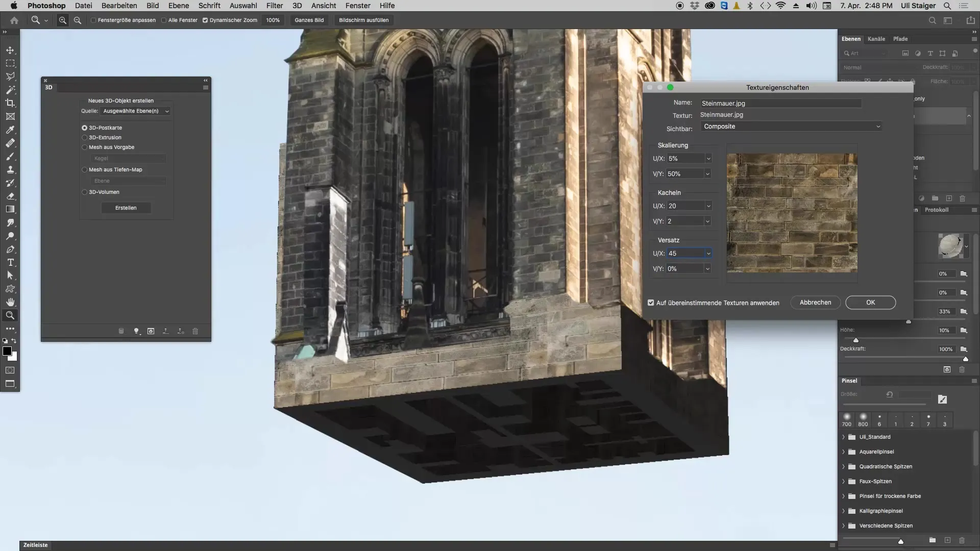
Task: Uncheck Auf übereinstimmende Texturen anwenden
Action: tap(651, 303)
